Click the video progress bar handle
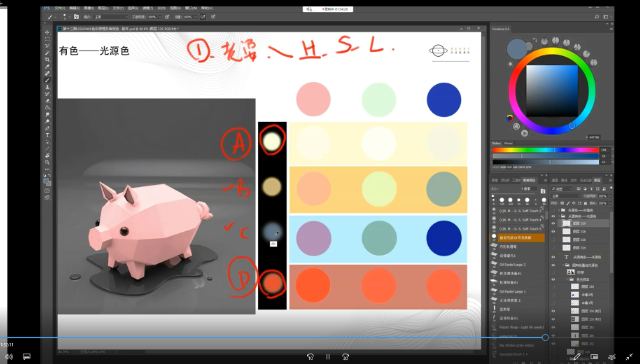This screenshot has width=640, height=364. click(545, 337)
